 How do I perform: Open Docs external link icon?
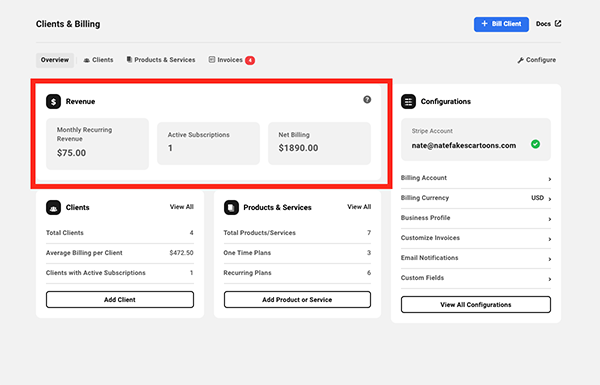[x=558, y=24]
